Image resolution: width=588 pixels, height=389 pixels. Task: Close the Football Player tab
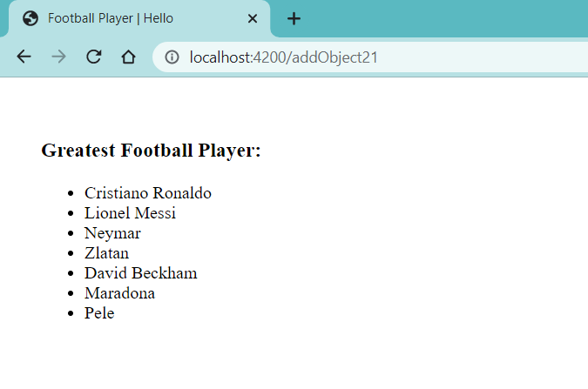tap(253, 18)
